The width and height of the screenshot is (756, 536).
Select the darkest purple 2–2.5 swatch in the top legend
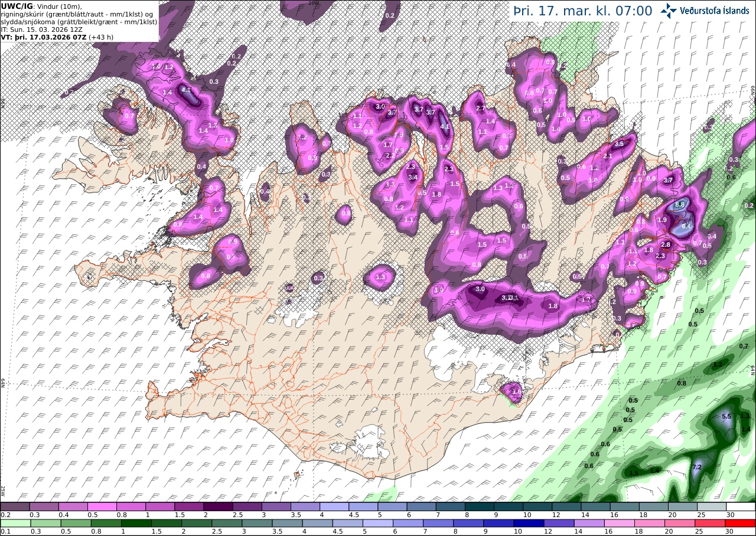[218, 506]
